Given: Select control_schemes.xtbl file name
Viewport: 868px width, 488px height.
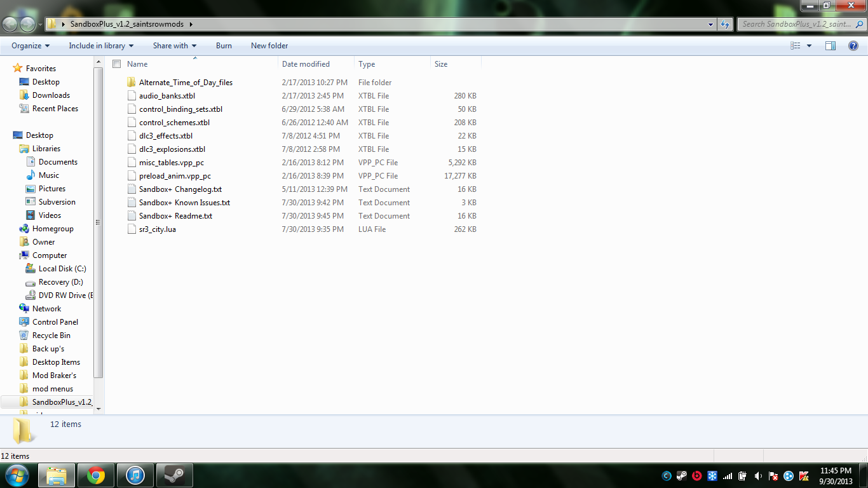Looking at the screenshot, I should pyautogui.click(x=174, y=123).
